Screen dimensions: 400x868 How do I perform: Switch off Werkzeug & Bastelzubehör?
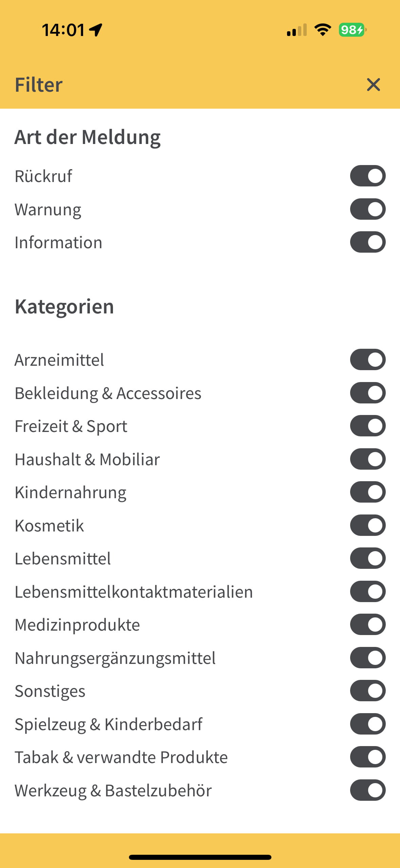click(x=368, y=790)
